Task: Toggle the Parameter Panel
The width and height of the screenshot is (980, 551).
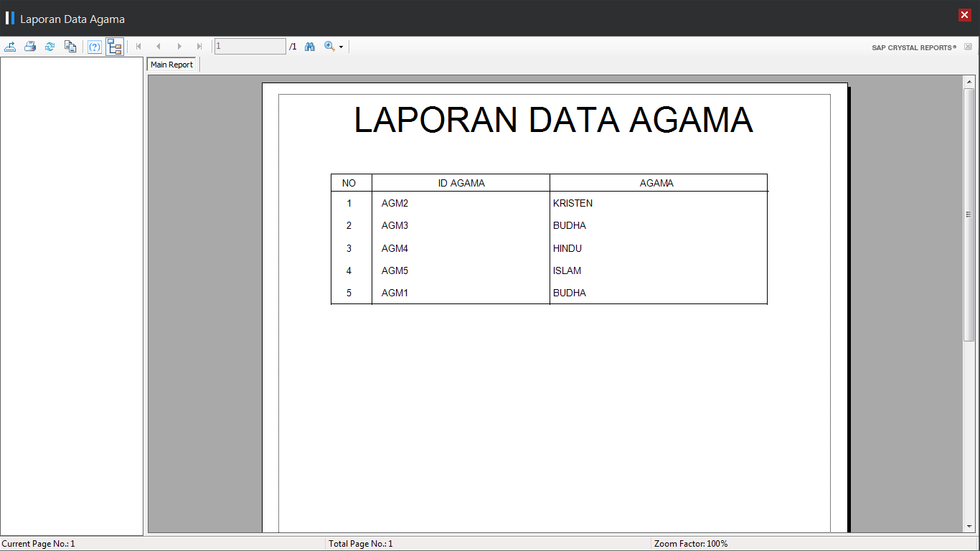Action: pos(95,46)
